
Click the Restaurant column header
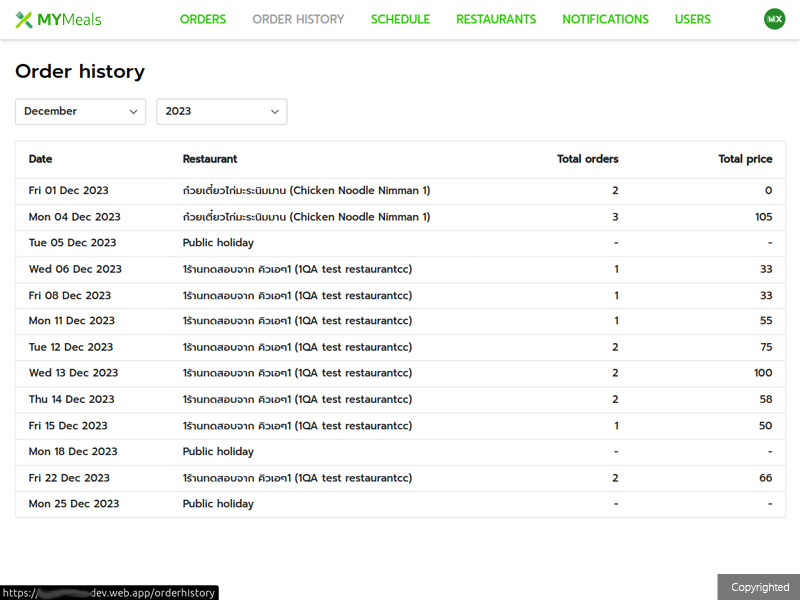[210, 159]
